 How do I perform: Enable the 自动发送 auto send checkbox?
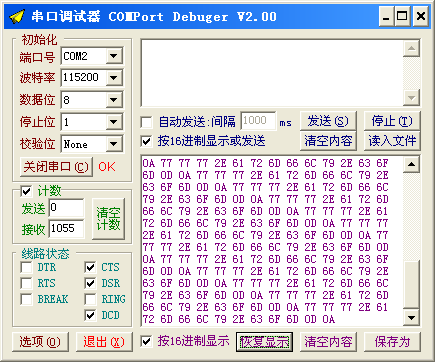coord(147,122)
